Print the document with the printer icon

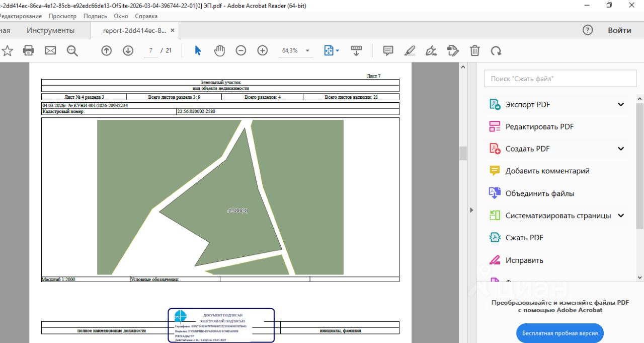point(29,50)
